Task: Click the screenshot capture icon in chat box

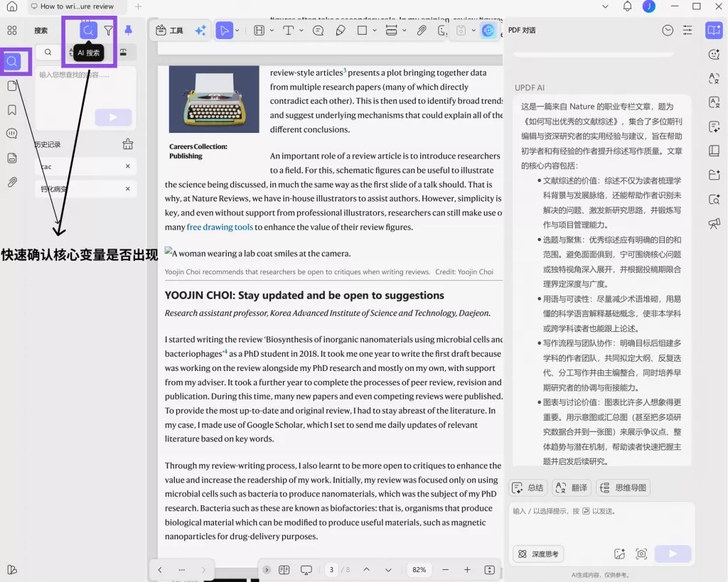Action: 641,554
